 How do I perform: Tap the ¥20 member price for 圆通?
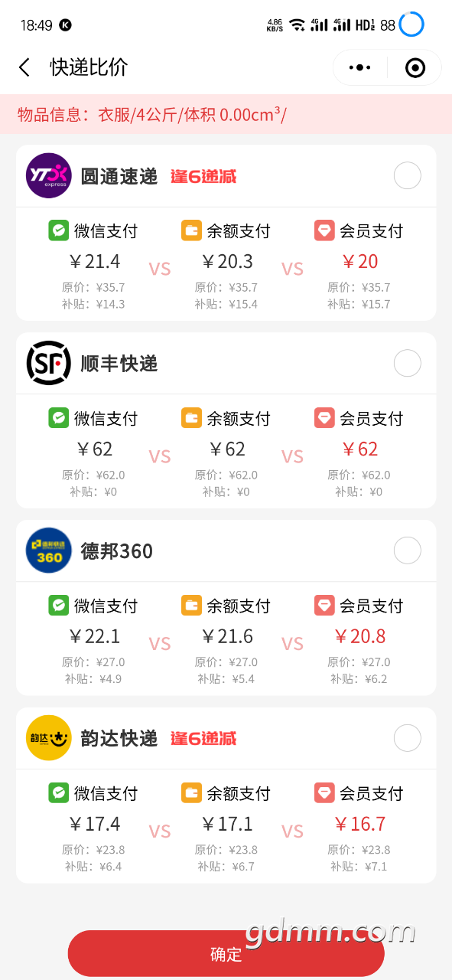point(360,261)
